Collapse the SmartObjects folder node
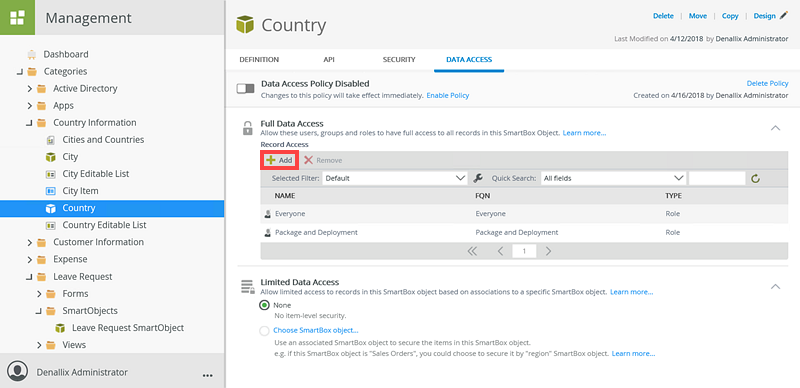 pyautogui.click(x=39, y=311)
